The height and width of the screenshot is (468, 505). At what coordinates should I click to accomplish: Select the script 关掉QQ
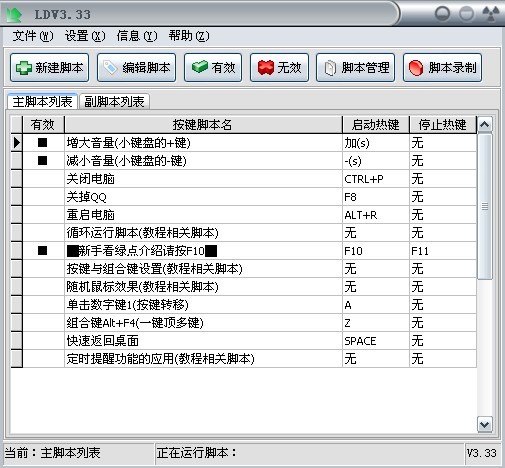tap(203, 197)
